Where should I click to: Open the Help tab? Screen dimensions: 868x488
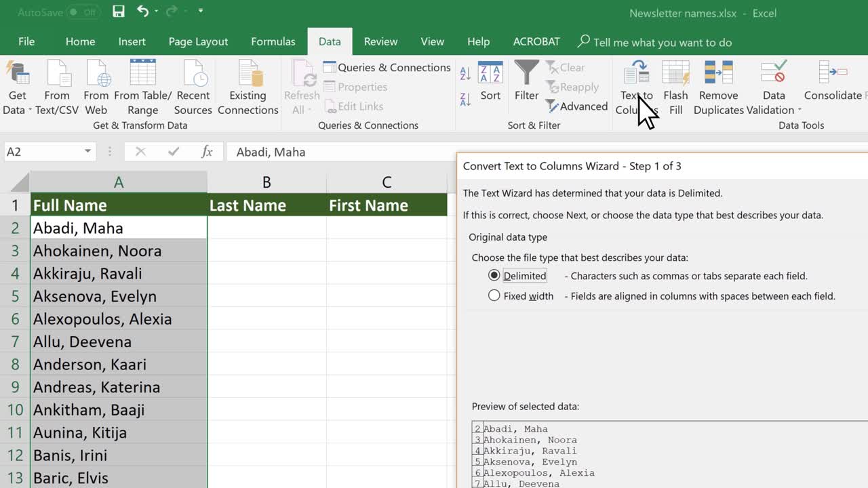(478, 41)
